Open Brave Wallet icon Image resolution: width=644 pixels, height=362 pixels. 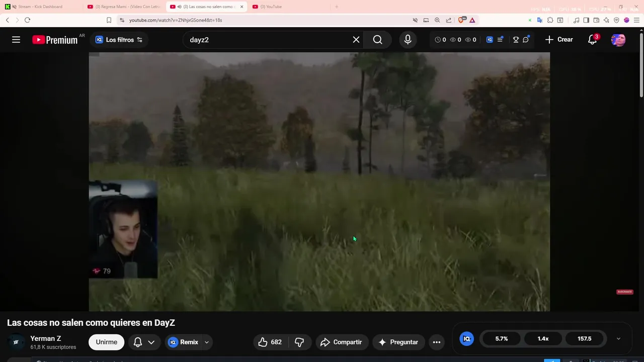596,20
